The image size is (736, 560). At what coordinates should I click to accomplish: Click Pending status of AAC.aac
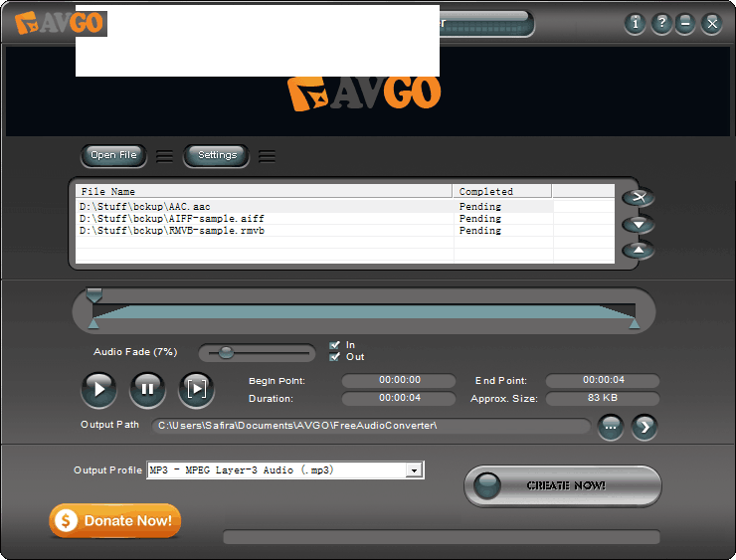(x=479, y=207)
